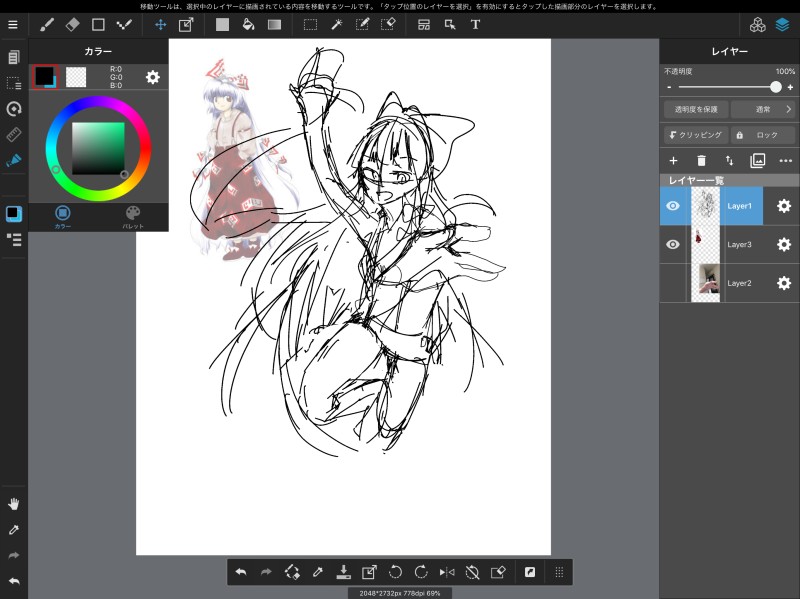The width and height of the screenshot is (800, 599).
Task: Click rotate right in bottom toolbar
Action: click(x=421, y=572)
